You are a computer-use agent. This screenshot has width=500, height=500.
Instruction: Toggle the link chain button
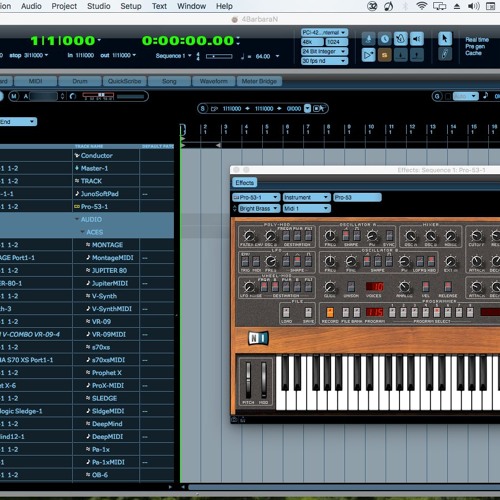point(445,54)
